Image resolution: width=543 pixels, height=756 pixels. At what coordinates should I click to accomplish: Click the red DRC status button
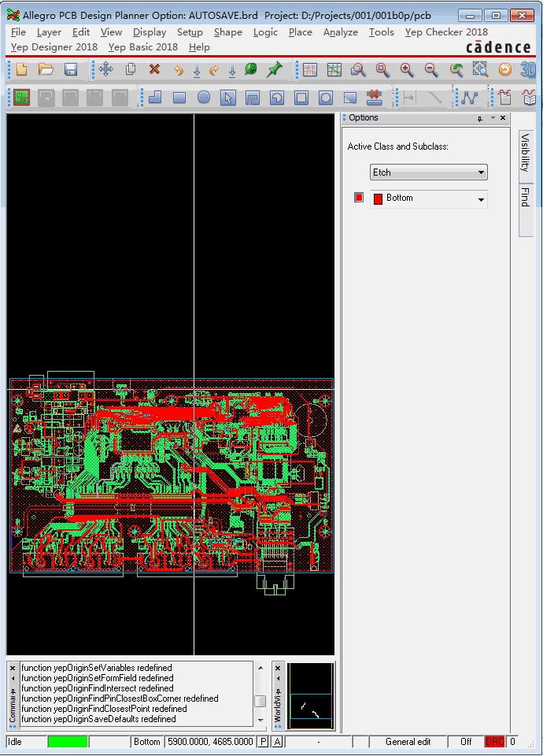[494, 742]
